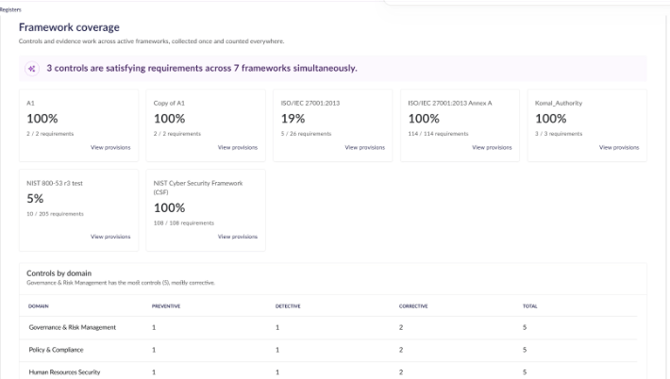Viewport: 670px width, 379px height.
Task: Open View provisions on ISO/IEC 27001:2013 card
Action: point(364,147)
